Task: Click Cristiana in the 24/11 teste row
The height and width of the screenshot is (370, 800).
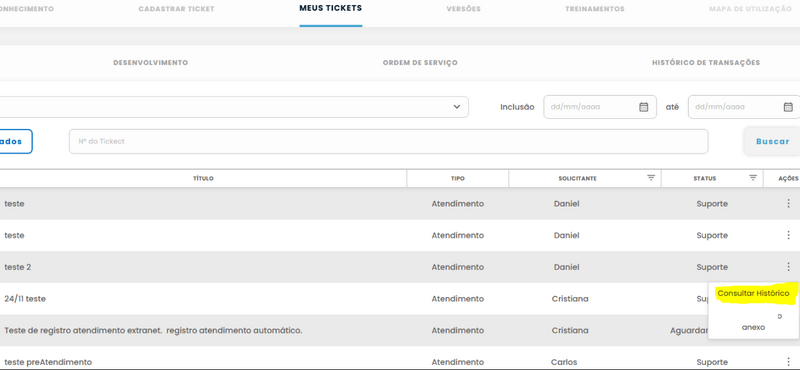Action: coord(570,299)
